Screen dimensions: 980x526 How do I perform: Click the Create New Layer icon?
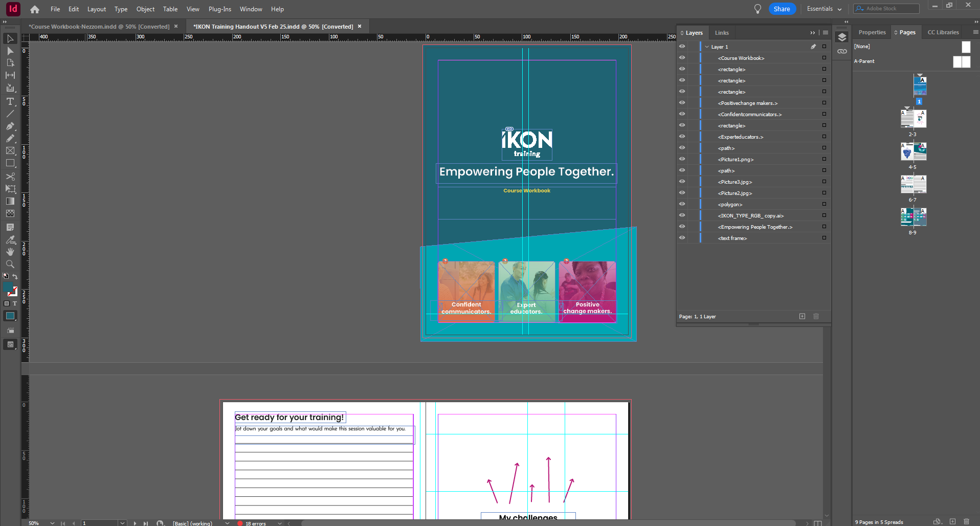pos(802,316)
